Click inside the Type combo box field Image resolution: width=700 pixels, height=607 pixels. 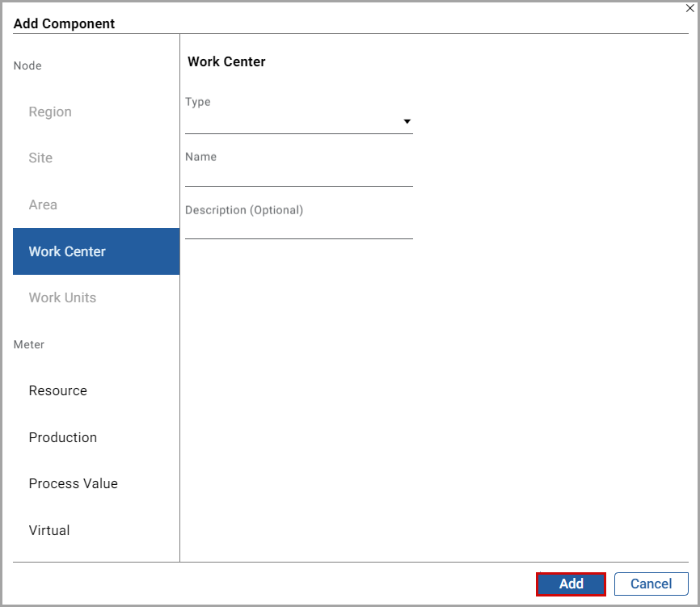(x=291, y=123)
